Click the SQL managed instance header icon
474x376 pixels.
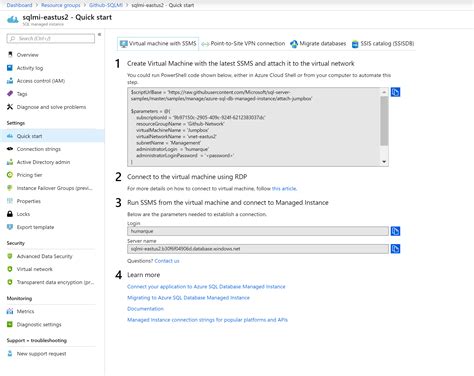(13, 19)
